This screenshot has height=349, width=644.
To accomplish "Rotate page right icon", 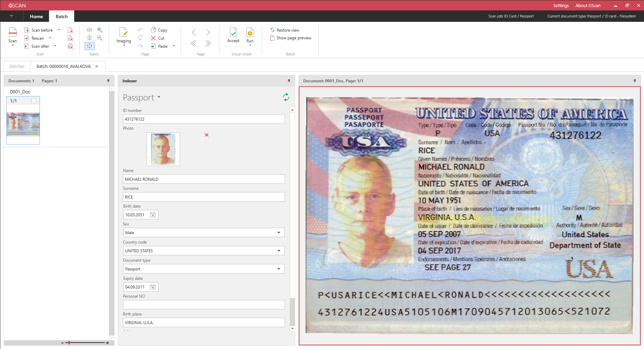I will pyautogui.click(x=140, y=46).
